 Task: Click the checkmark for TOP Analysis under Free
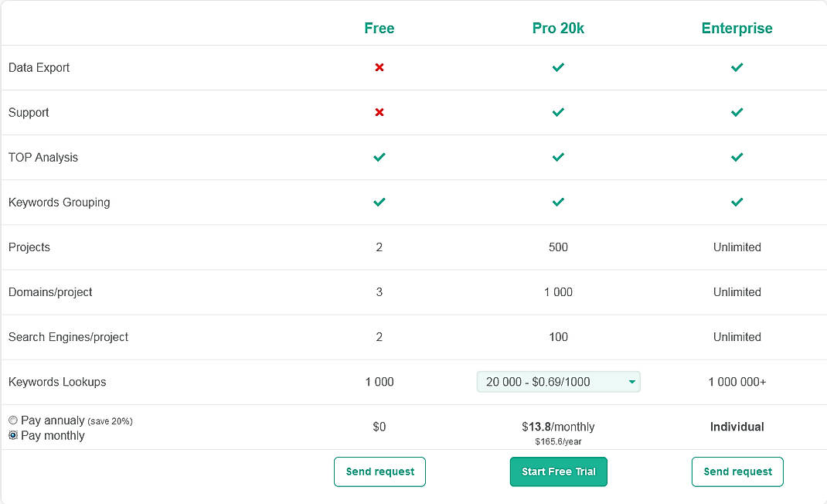[x=379, y=157]
